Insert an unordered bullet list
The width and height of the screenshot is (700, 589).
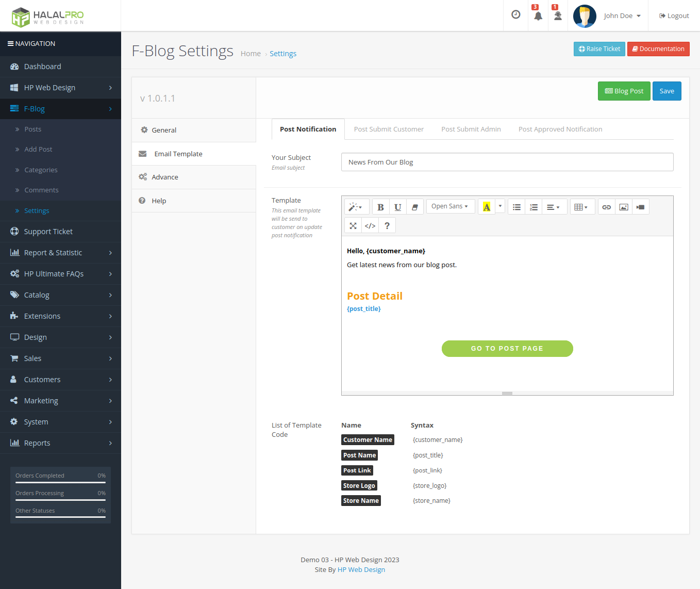pyautogui.click(x=516, y=207)
